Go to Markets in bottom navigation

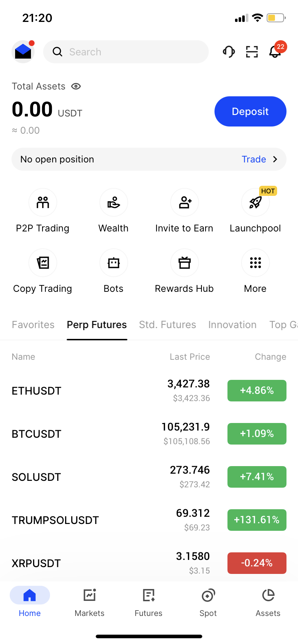tap(90, 601)
